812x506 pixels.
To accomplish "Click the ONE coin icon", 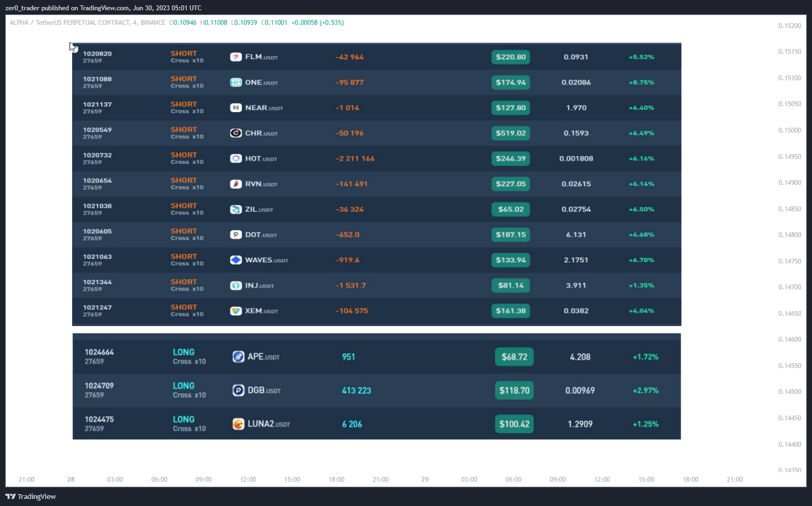I will coord(236,82).
